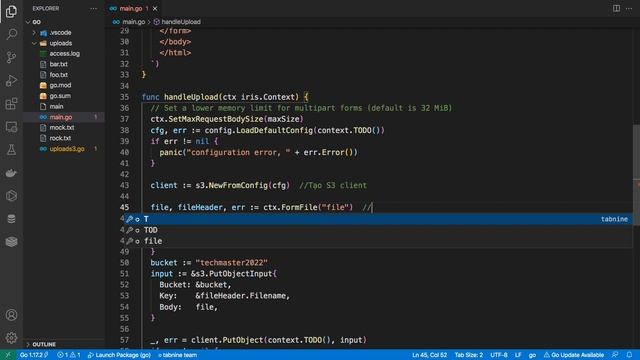Open mock.txt in the explorer

(63, 128)
